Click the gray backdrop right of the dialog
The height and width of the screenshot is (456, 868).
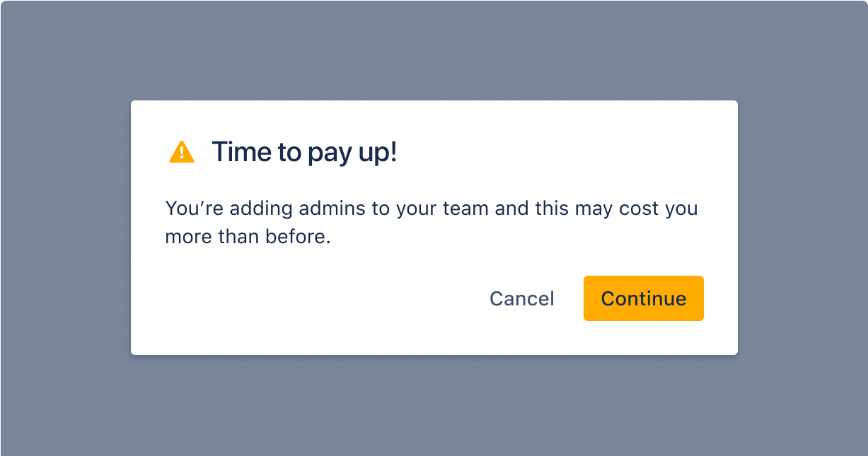[802, 228]
